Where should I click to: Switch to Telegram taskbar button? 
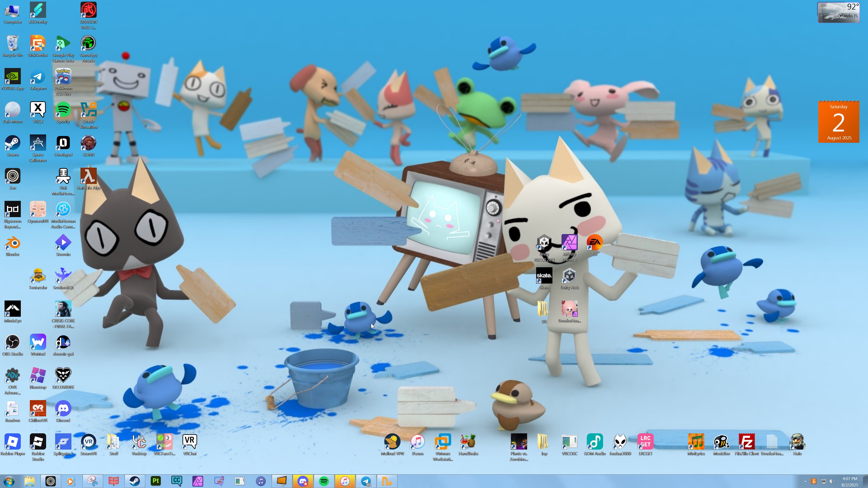[x=366, y=481]
